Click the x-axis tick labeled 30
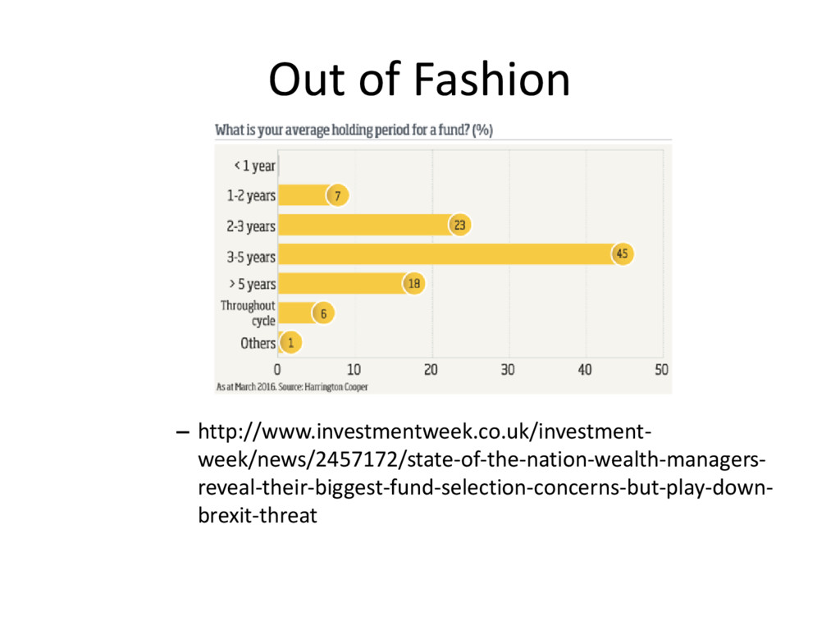This screenshot has height=630, width=840. tap(508, 370)
